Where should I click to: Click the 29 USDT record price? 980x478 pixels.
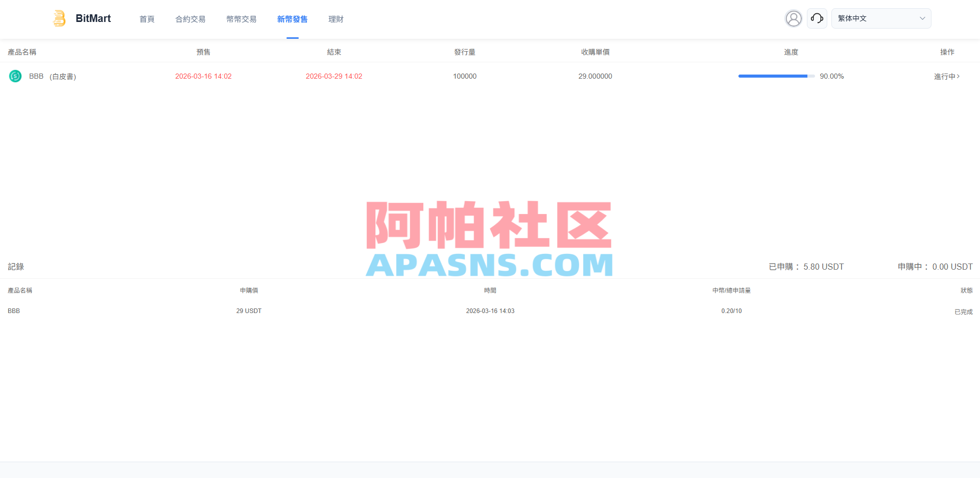tap(249, 310)
